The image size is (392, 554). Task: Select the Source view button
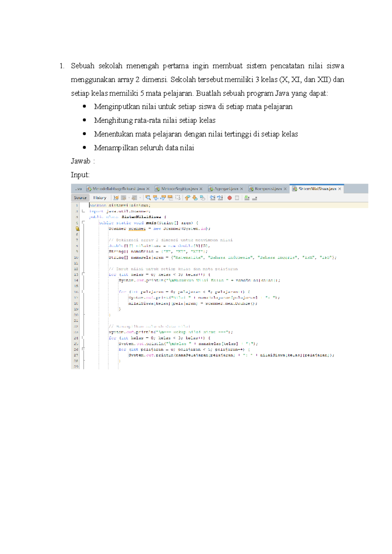click(x=80, y=198)
